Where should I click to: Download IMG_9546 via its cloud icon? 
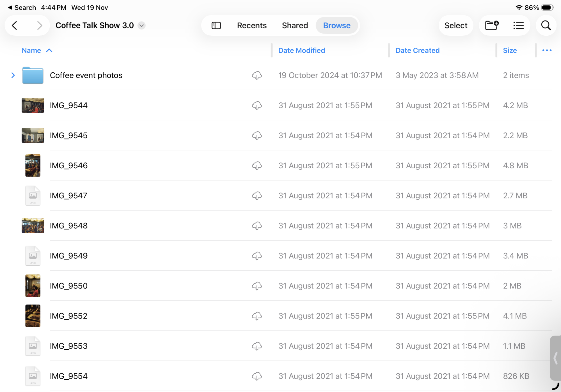[257, 166]
